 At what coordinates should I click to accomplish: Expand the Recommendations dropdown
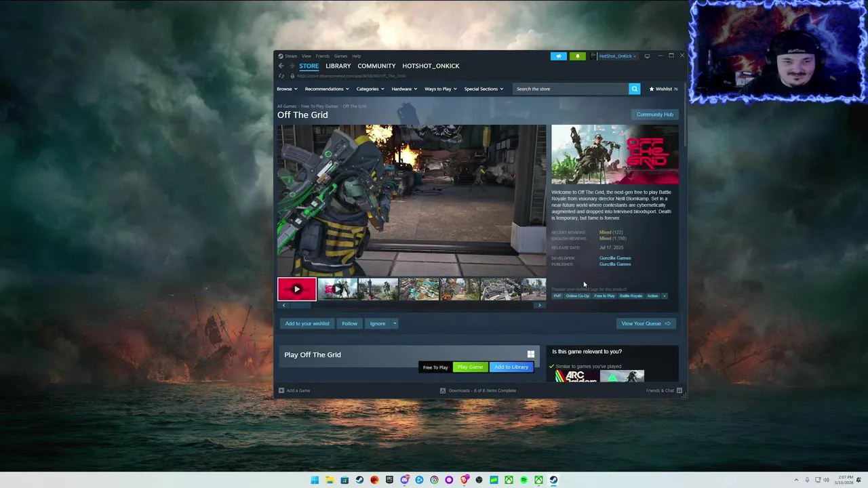point(327,89)
